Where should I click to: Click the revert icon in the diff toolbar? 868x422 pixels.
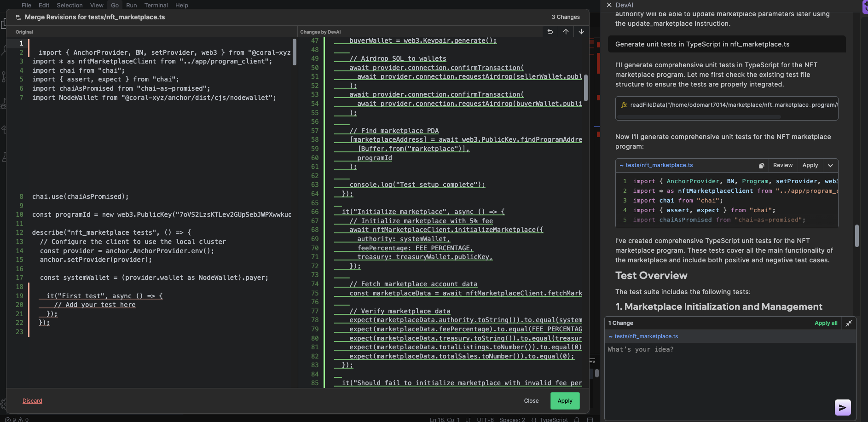coord(550,31)
